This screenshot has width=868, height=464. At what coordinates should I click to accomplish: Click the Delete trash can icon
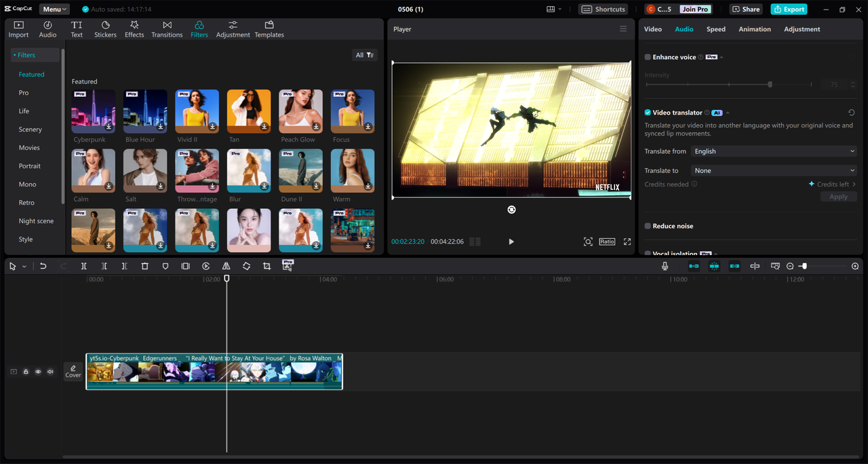click(144, 267)
